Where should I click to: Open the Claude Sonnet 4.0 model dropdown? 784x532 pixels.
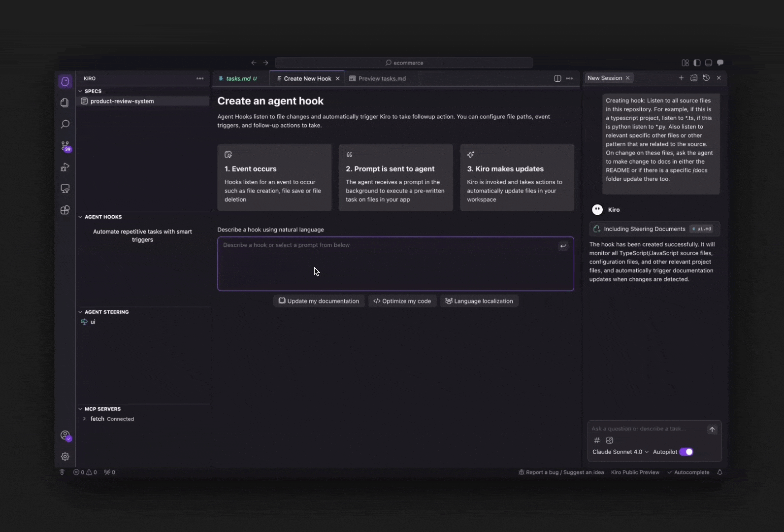click(x=620, y=452)
